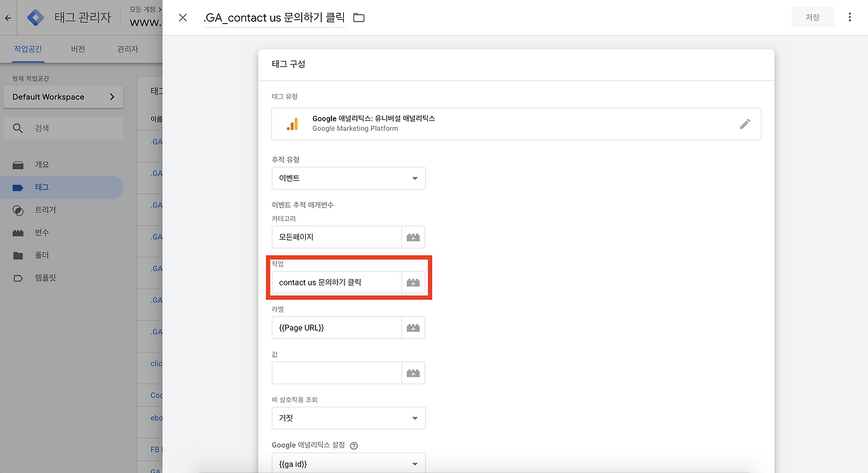The width and height of the screenshot is (868, 473).
Task: Switch to the 관리자 tab
Action: click(127, 49)
